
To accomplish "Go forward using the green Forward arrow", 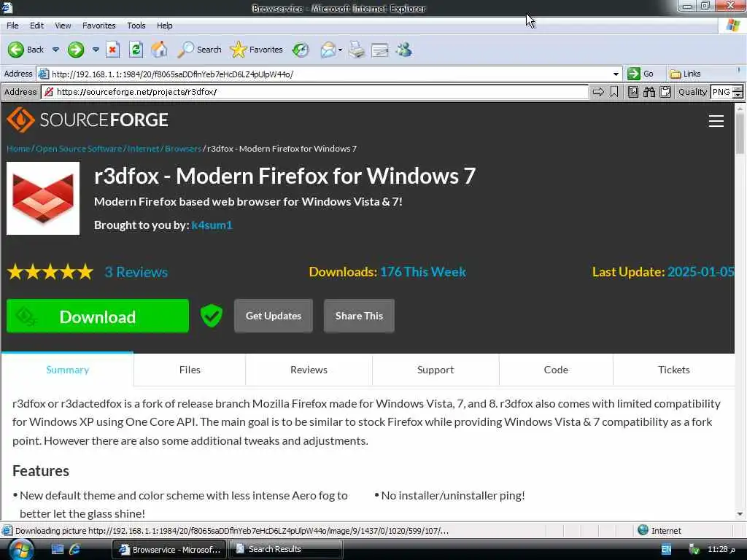I will 76,50.
